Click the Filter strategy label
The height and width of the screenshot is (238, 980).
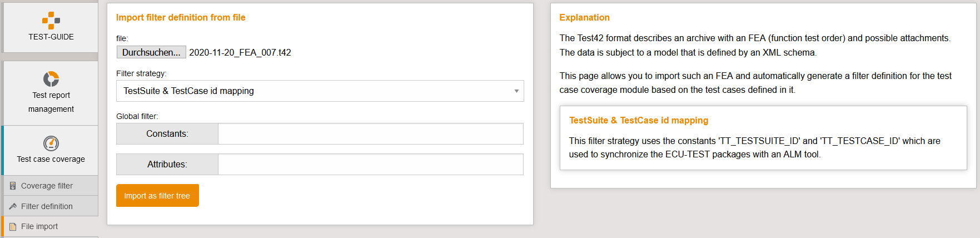tap(141, 73)
